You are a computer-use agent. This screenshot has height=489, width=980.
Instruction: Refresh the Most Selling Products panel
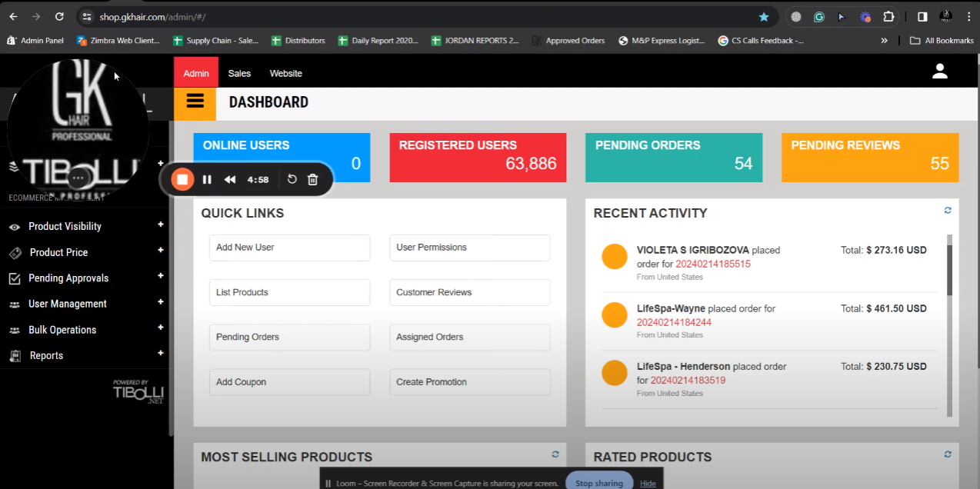pos(555,454)
